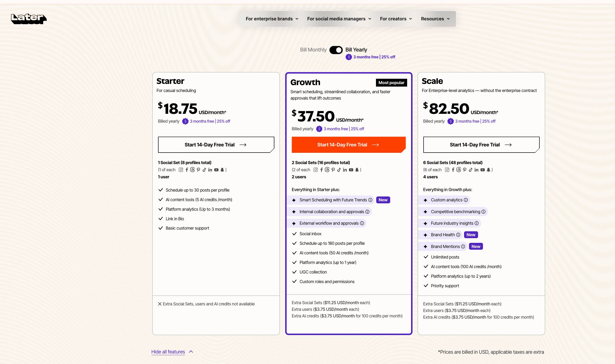
Task: Start the Starter plan 14-day free trial
Action: coord(216,145)
